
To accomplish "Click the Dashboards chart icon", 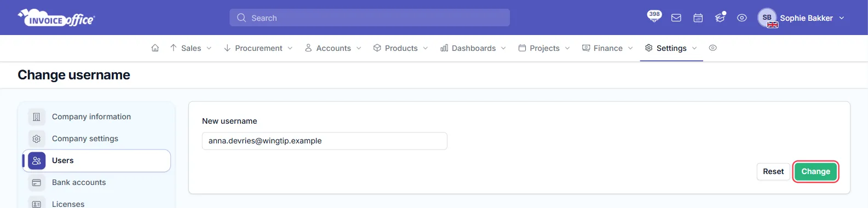I will click(x=444, y=48).
